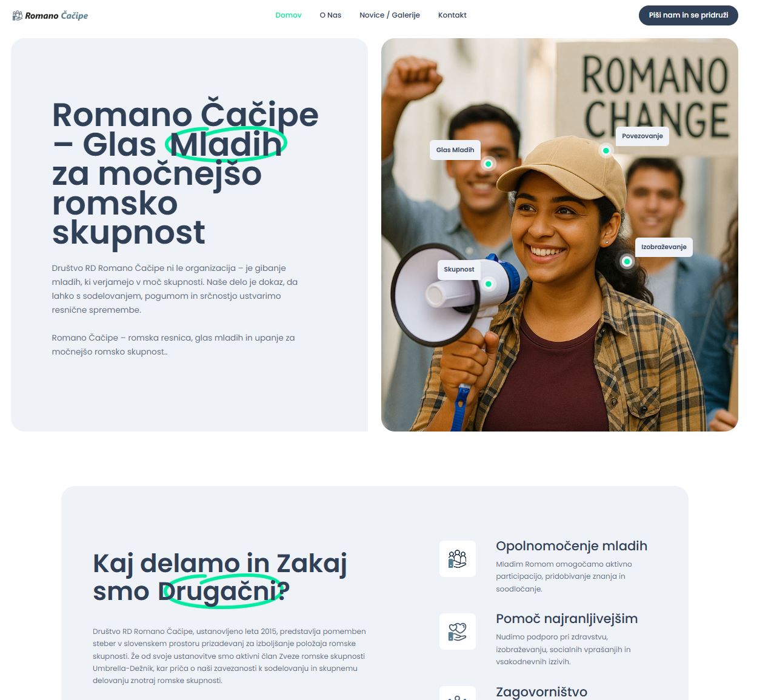
Task: Click the Pomoč najranljivejšim heading
Action: point(567,619)
